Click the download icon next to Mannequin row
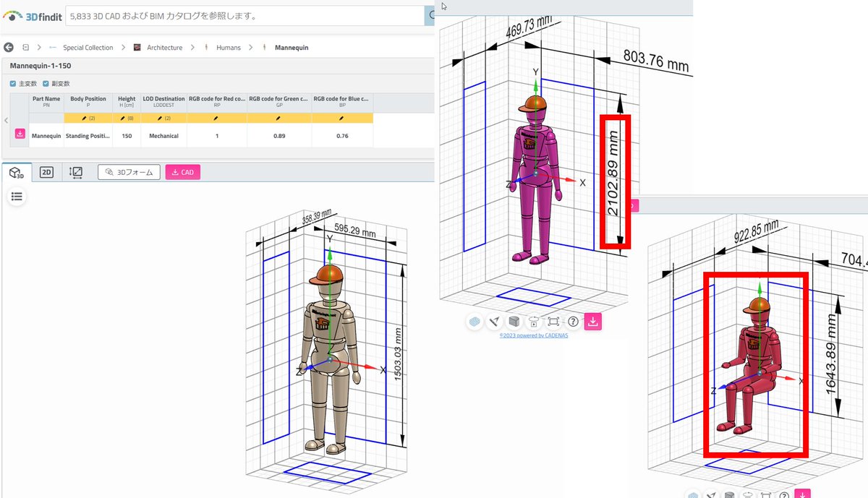868x498 pixels. (x=20, y=134)
